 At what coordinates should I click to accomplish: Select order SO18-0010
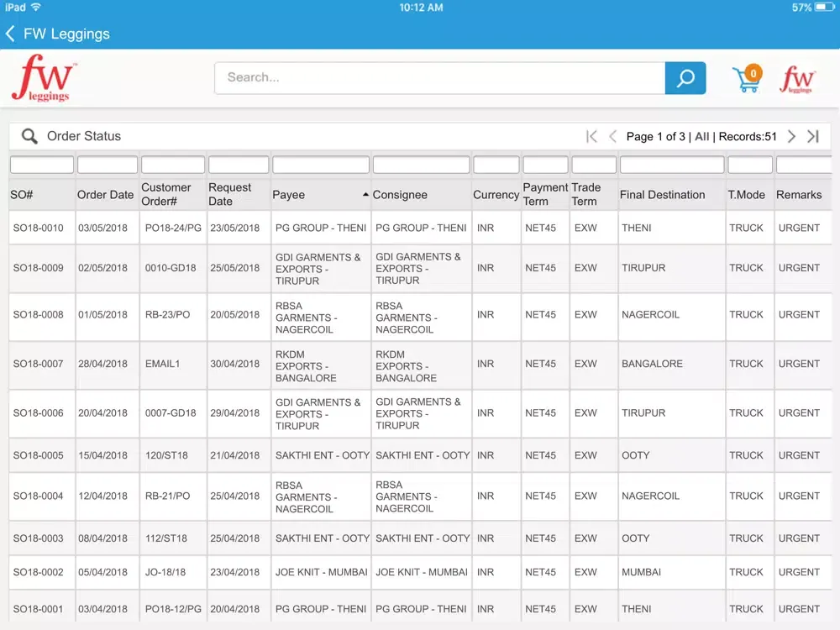[38, 228]
